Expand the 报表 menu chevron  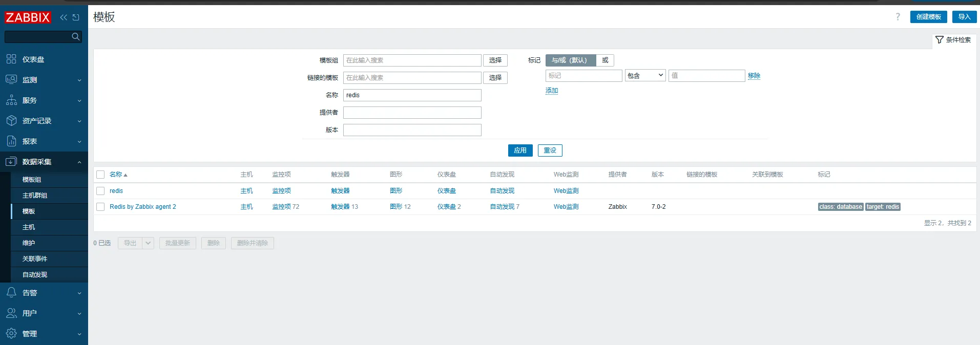click(x=79, y=141)
